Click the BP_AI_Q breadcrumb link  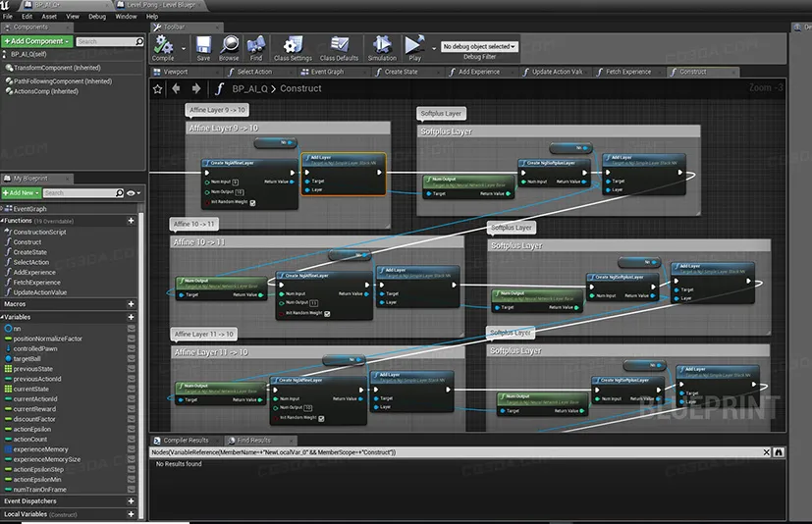[x=249, y=88]
